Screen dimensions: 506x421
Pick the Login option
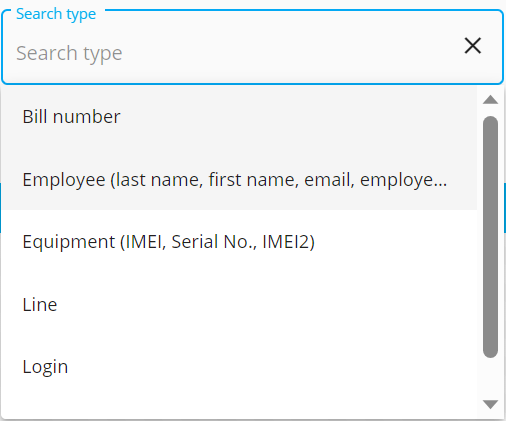[x=239, y=366]
